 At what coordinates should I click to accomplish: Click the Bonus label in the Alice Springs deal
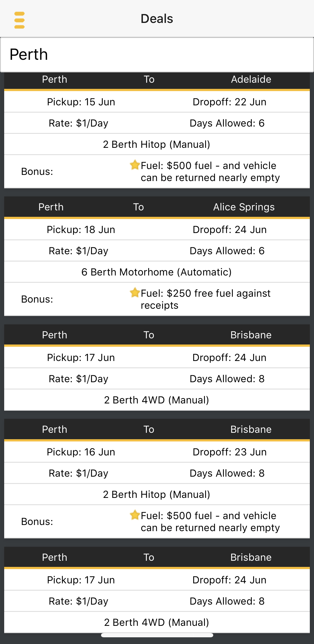(37, 299)
